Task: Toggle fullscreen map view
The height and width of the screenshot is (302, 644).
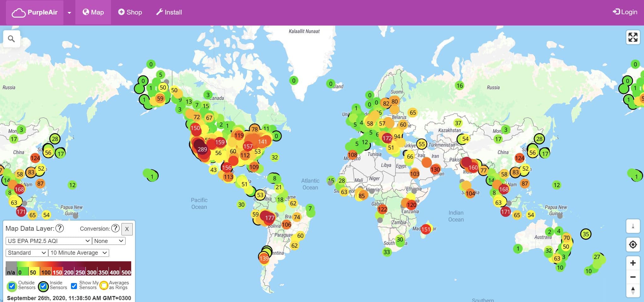Action: (633, 37)
